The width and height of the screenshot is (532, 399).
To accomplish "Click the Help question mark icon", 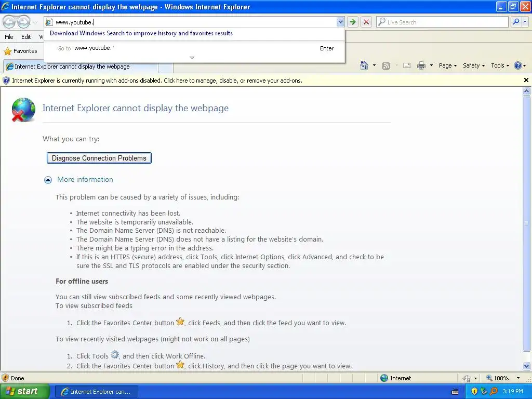I will point(518,65).
